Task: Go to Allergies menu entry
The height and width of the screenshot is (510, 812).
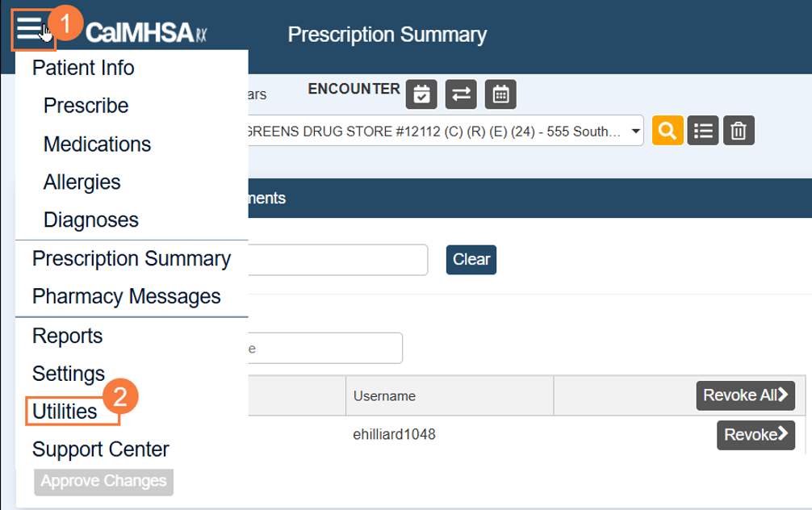Action: pyautogui.click(x=82, y=182)
